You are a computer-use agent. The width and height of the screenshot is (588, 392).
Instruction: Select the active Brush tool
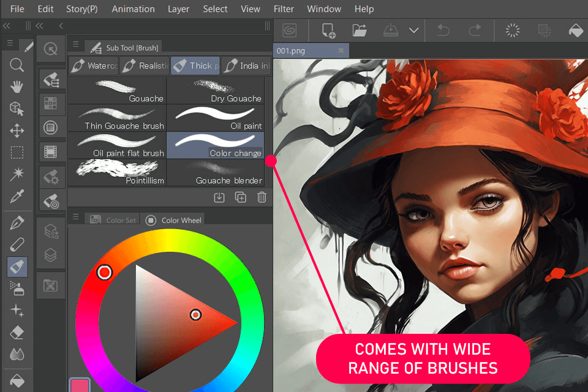pos(17,266)
